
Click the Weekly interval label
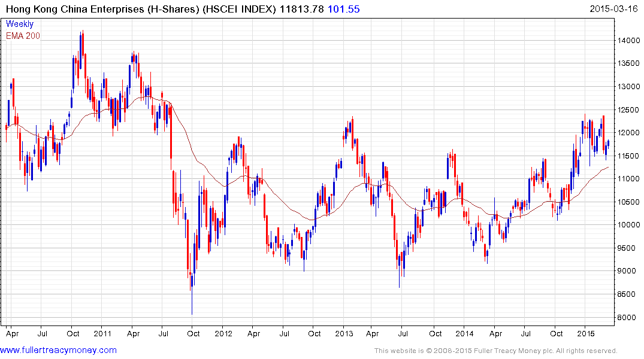20,24
